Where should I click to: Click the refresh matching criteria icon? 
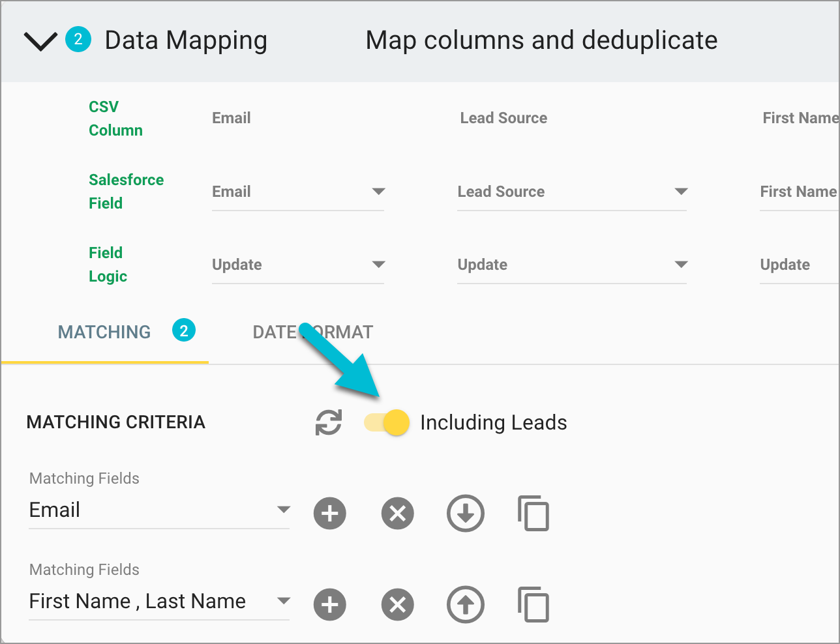pos(329,422)
